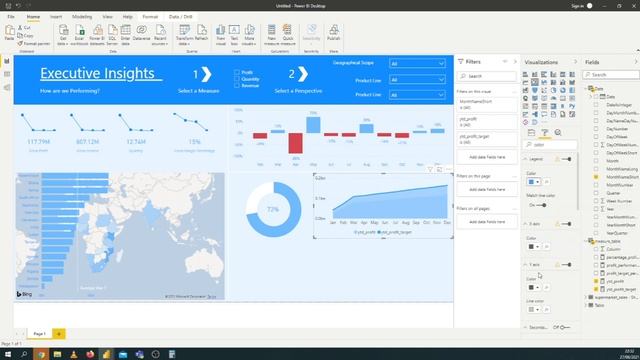Toggle the Legend switch

[567, 159]
